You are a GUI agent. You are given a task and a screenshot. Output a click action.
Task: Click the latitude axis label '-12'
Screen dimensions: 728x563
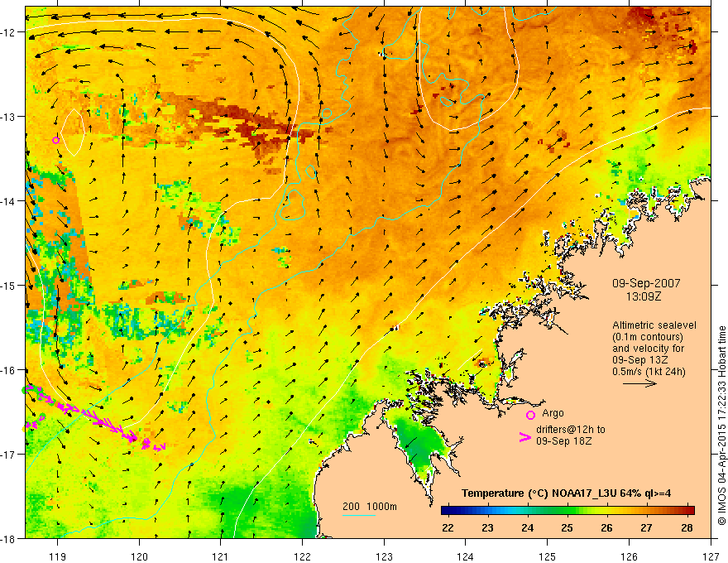(8, 32)
